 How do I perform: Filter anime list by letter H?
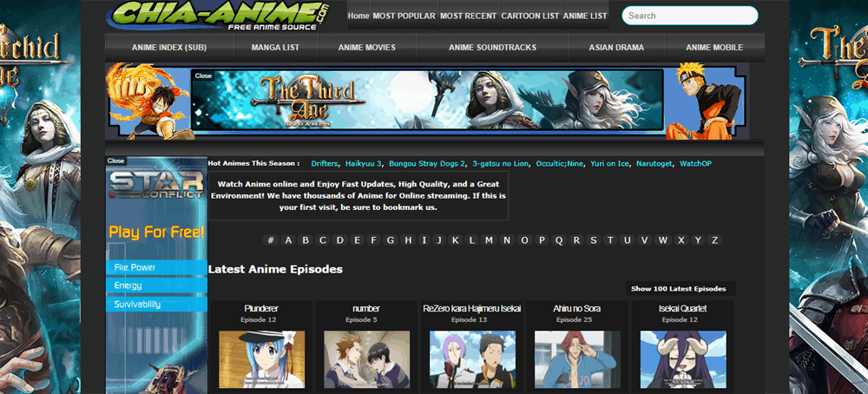click(408, 240)
